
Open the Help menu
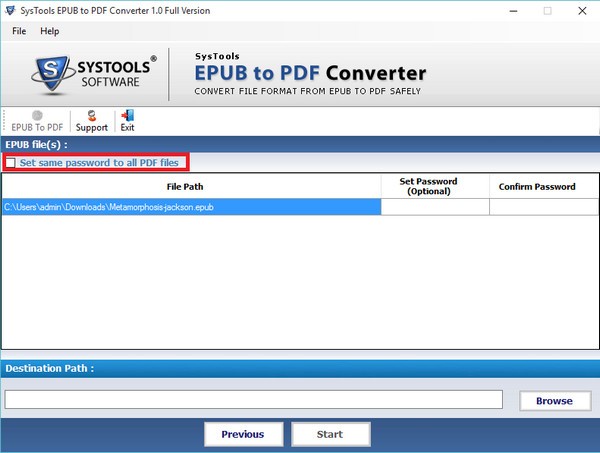49,31
